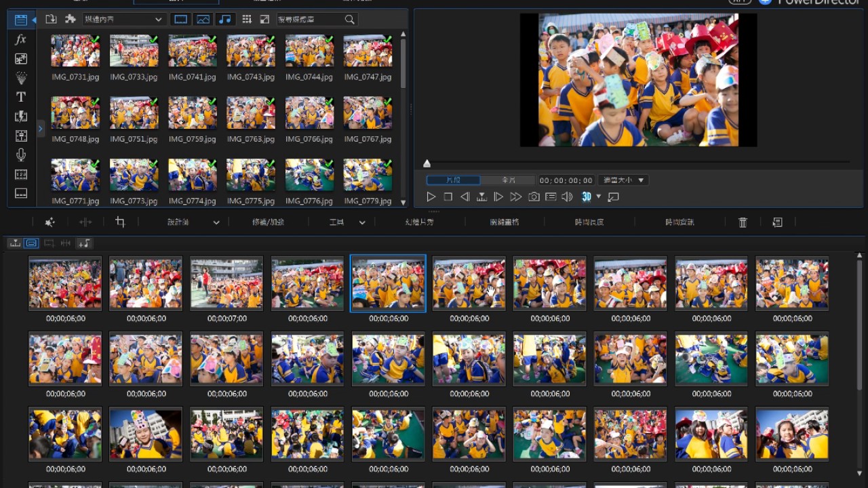Viewport: 868px width, 488px height.
Task: Switch to storyboard view button
Action: [x=31, y=243]
